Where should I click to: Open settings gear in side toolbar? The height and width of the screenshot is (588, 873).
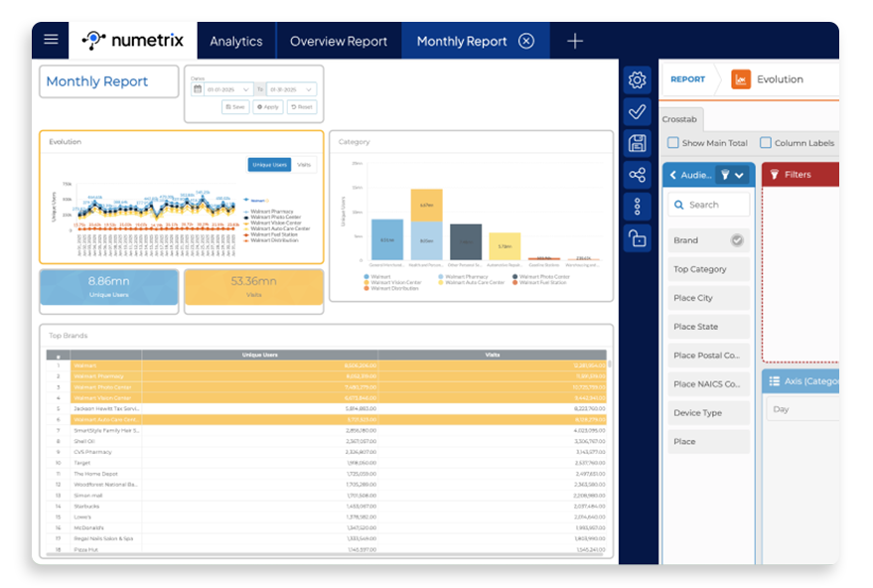click(x=637, y=80)
